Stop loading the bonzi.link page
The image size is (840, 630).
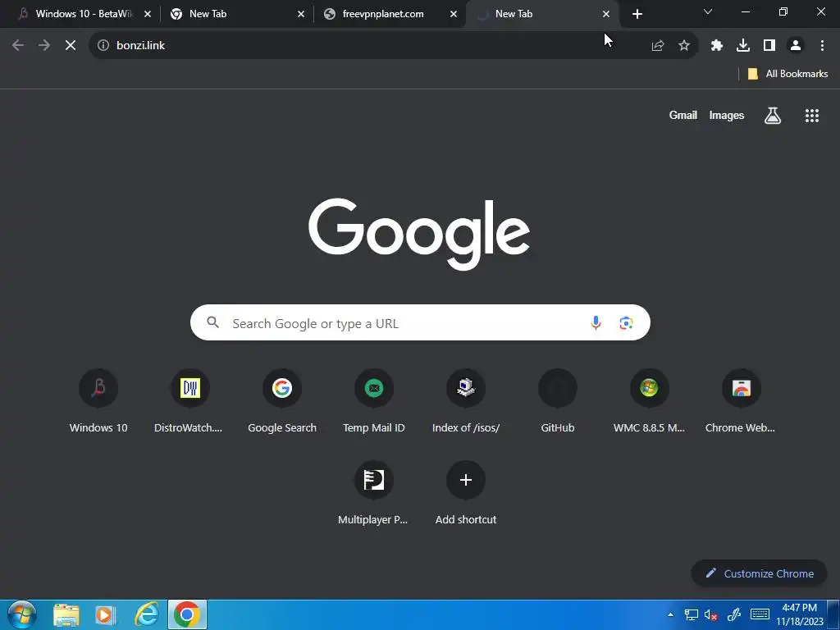click(x=71, y=46)
